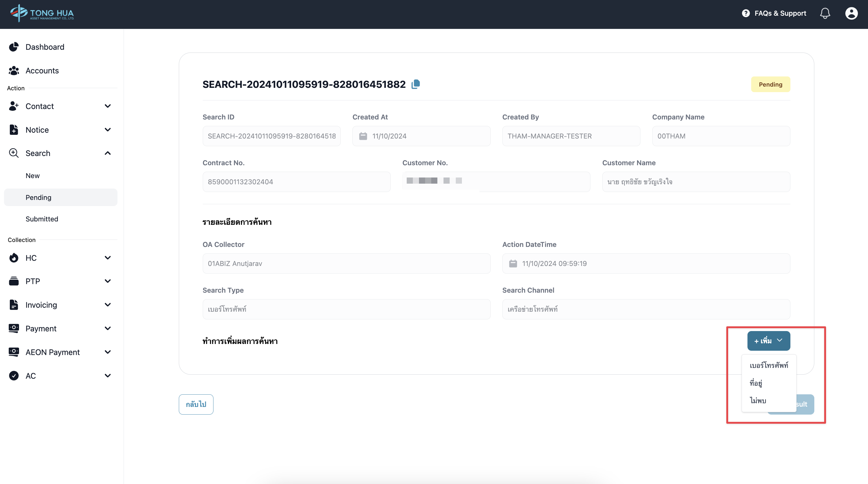The image size is (868, 484).
Task: Click the FAQs & Support help icon
Action: 746,14
